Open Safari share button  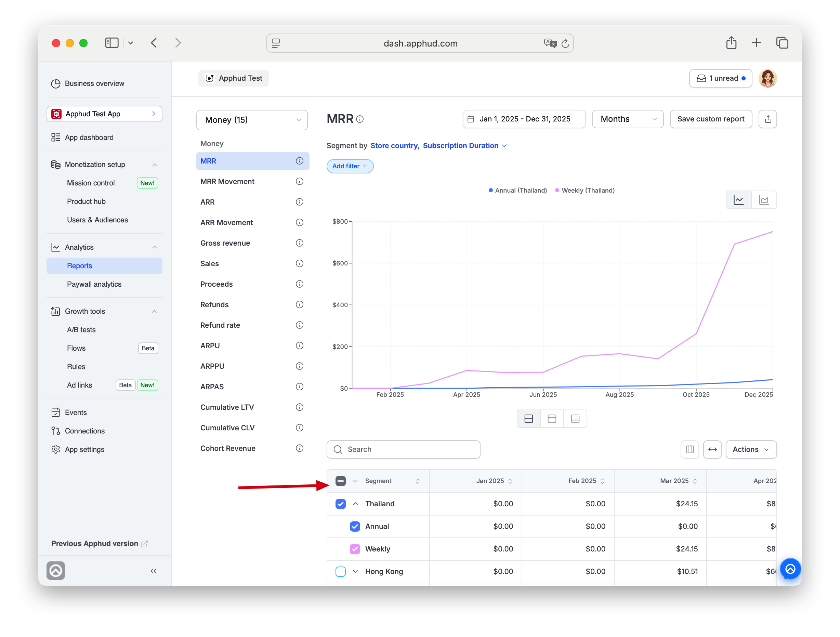(x=731, y=43)
